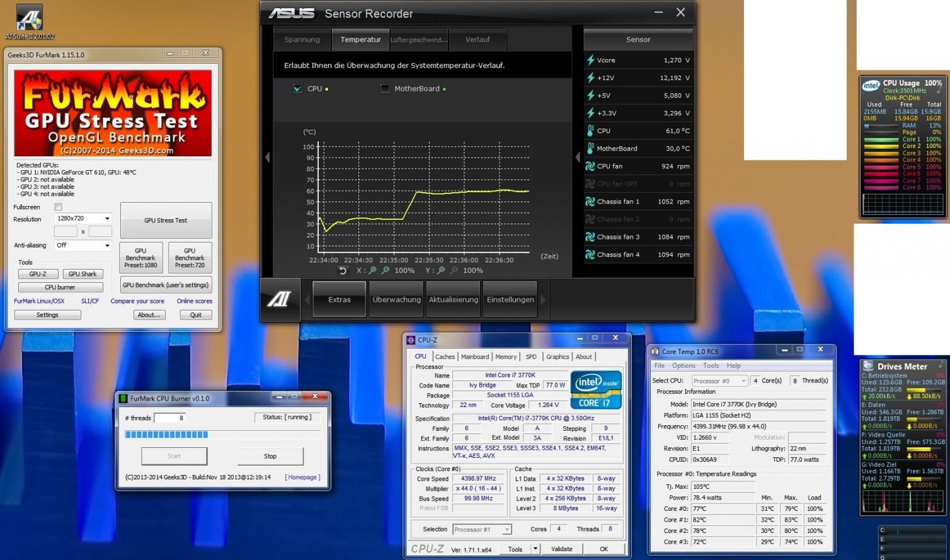Open the Online scores link in FurMark
The image size is (950, 560).
pyautogui.click(x=195, y=301)
